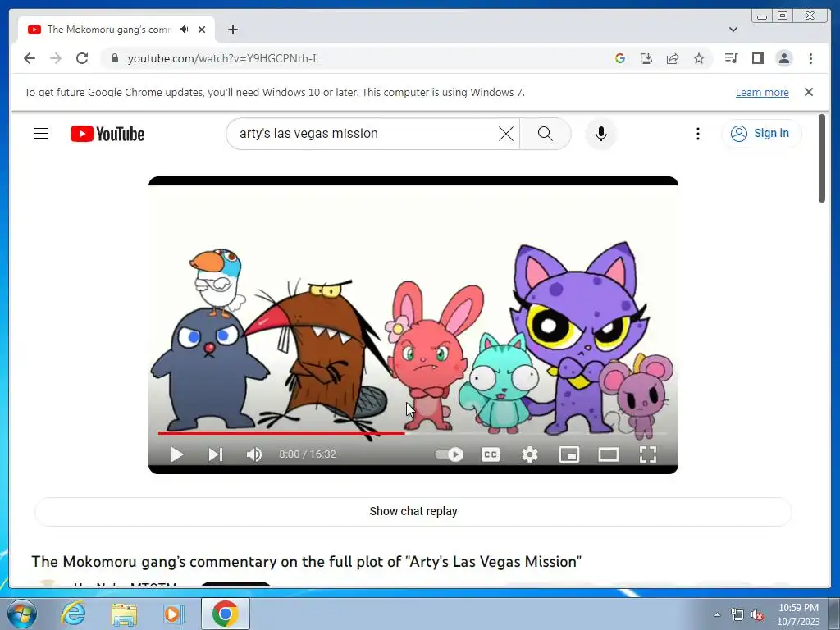Image resolution: width=840 pixels, height=630 pixels.
Task: Go to YouTube home via logo
Action: pos(107,134)
